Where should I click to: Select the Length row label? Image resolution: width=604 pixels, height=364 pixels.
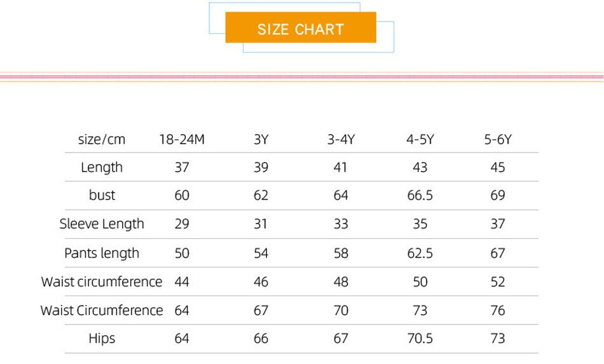[102, 167]
